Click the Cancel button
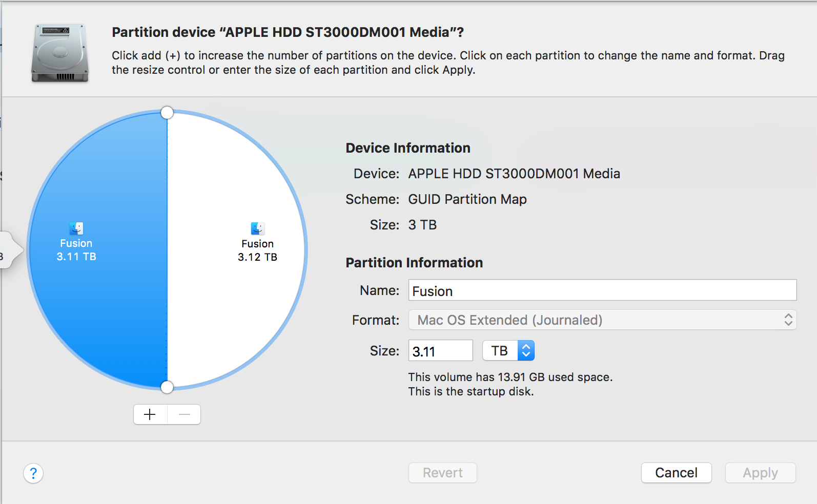This screenshot has width=817, height=504. pos(676,473)
